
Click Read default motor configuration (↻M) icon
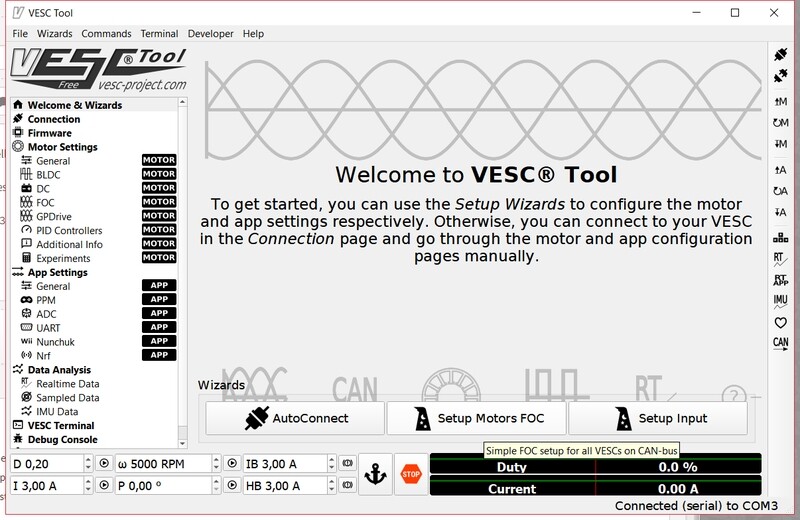[x=780, y=122]
